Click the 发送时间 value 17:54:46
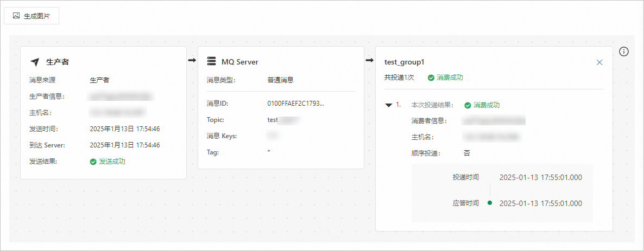Screen dimensions: 644x251 coord(125,129)
